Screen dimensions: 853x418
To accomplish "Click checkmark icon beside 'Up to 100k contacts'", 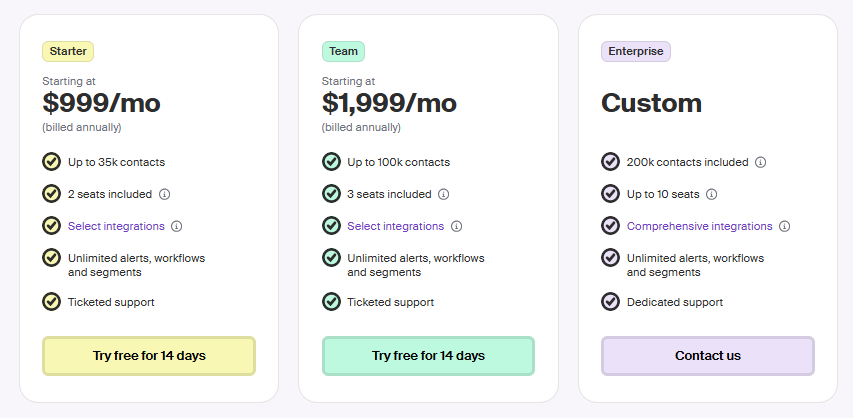I will click(x=331, y=162).
